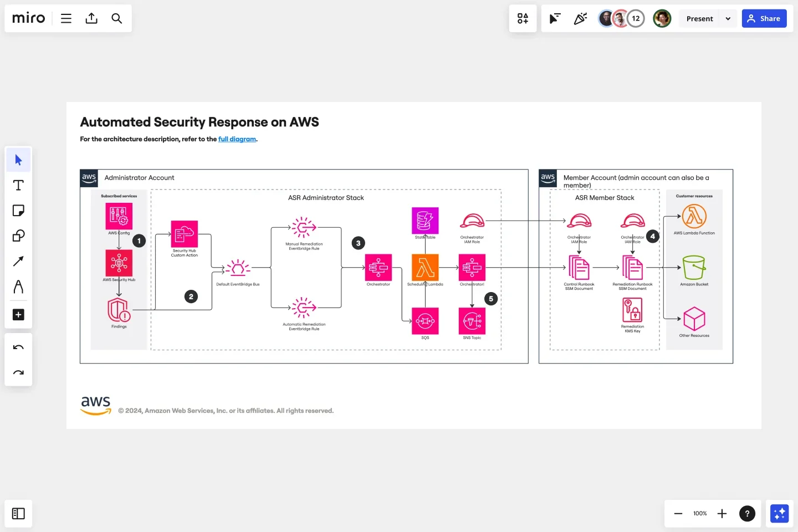This screenshot has height=532, width=798.
Task: Open the hamburger main menu
Action: (66, 18)
